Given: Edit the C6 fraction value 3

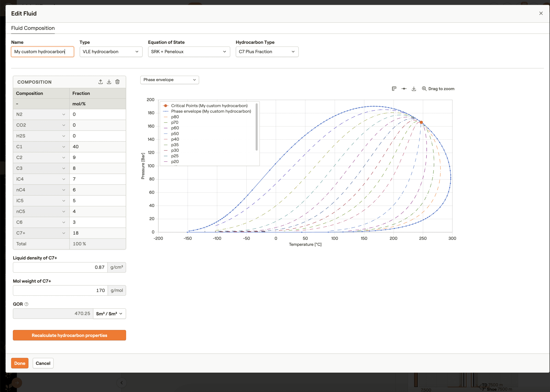Looking at the screenshot, I should (x=98, y=222).
